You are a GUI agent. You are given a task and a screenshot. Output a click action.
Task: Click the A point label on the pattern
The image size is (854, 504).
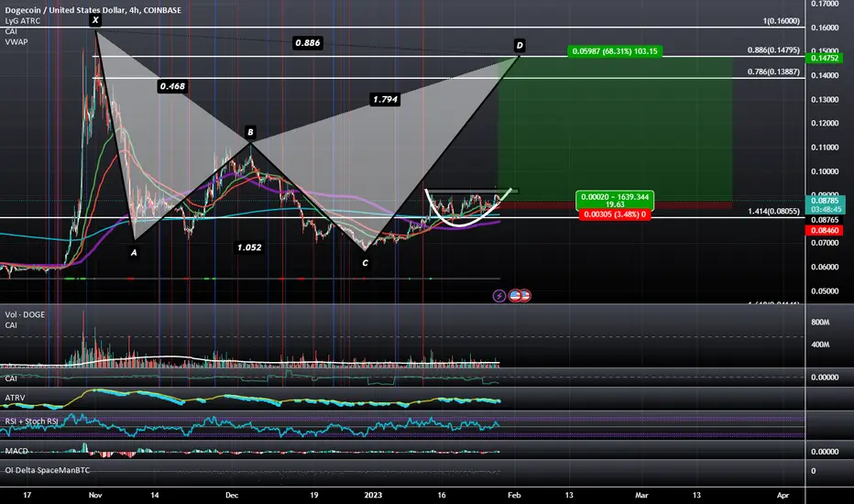pos(134,254)
